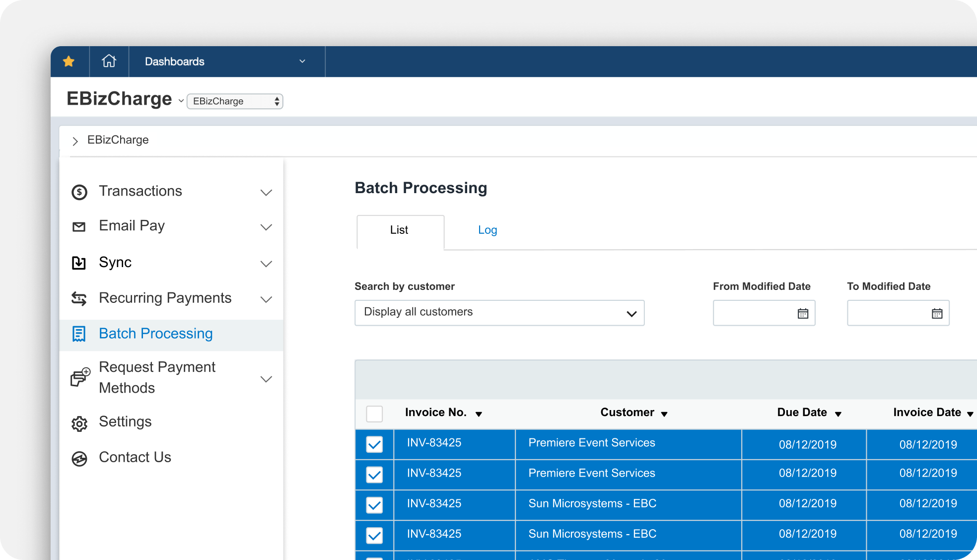The width and height of the screenshot is (977, 560).
Task: Open Batch Processing in sidebar
Action: (x=155, y=334)
